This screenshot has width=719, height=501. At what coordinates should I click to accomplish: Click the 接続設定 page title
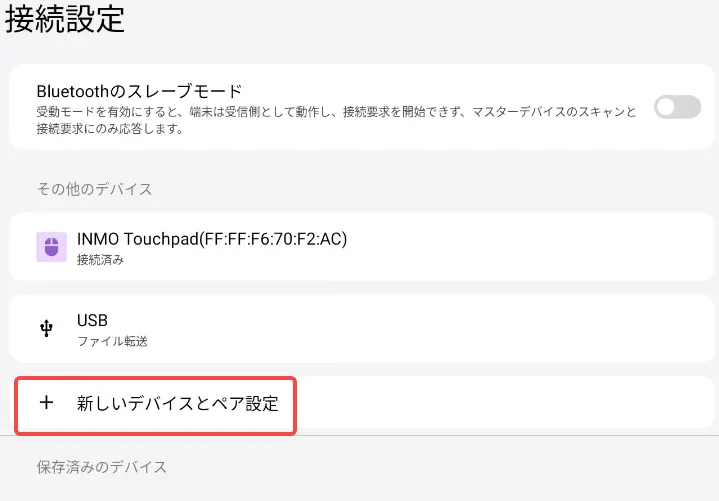(65, 22)
